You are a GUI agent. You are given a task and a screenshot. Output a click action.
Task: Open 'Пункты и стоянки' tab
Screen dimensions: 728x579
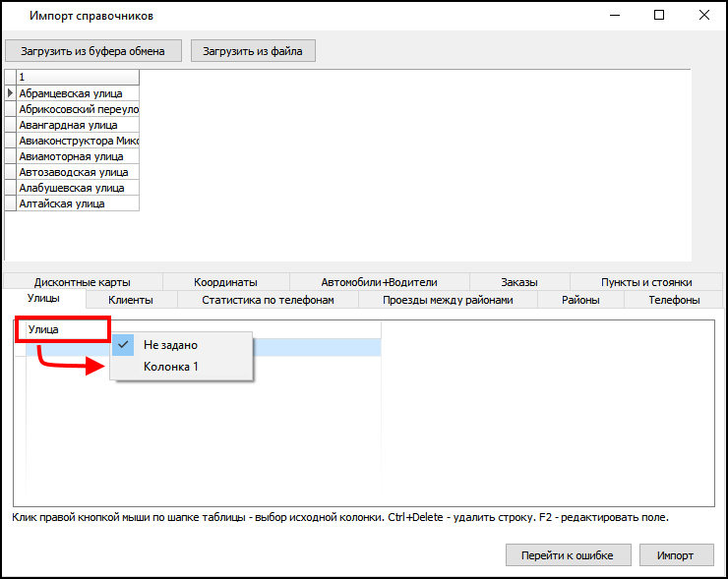pyautogui.click(x=646, y=282)
